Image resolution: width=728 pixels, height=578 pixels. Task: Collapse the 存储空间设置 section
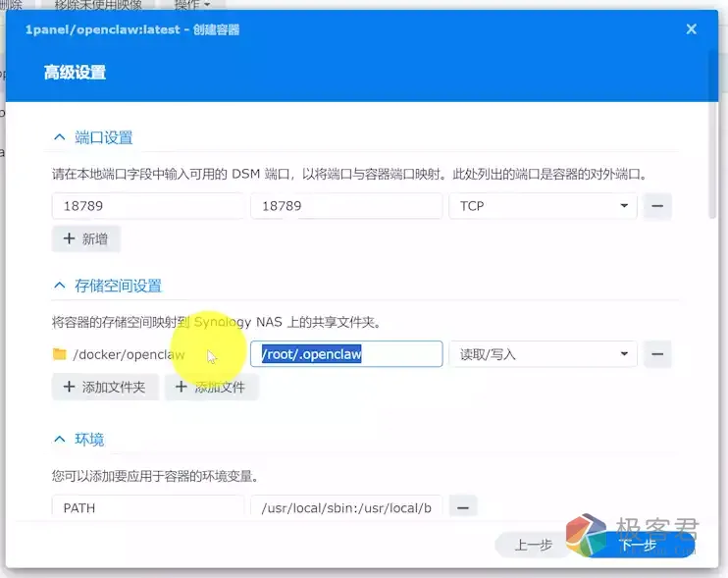click(60, 286)
